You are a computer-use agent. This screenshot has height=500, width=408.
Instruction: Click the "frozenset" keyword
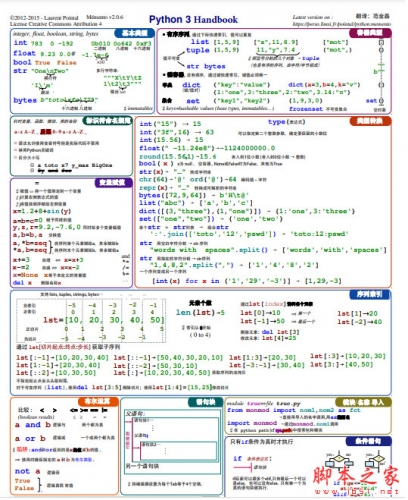[x=306, y=109]
